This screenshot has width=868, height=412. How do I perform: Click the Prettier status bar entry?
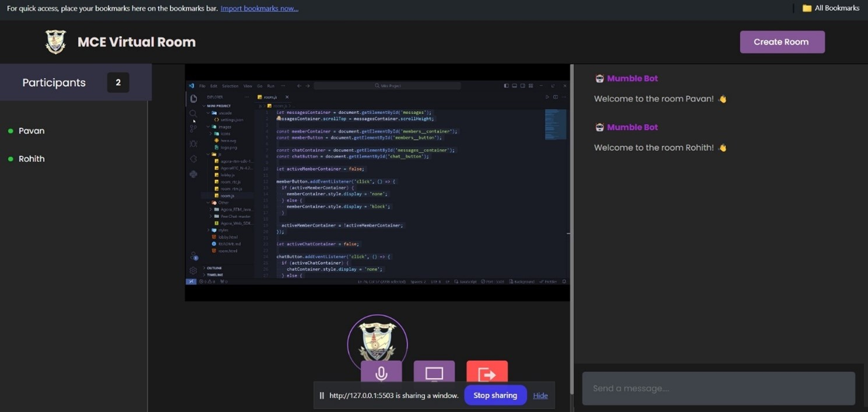tap(549, 281)
